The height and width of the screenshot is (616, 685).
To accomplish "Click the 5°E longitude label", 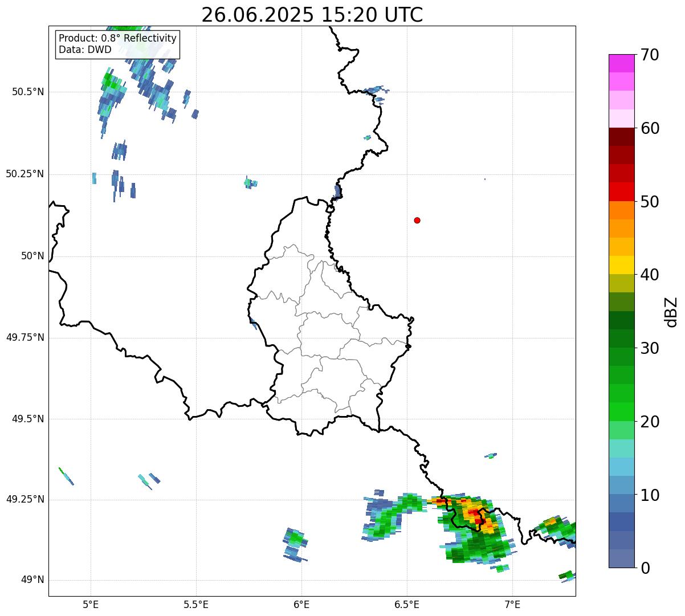I will tap(91, 604).
